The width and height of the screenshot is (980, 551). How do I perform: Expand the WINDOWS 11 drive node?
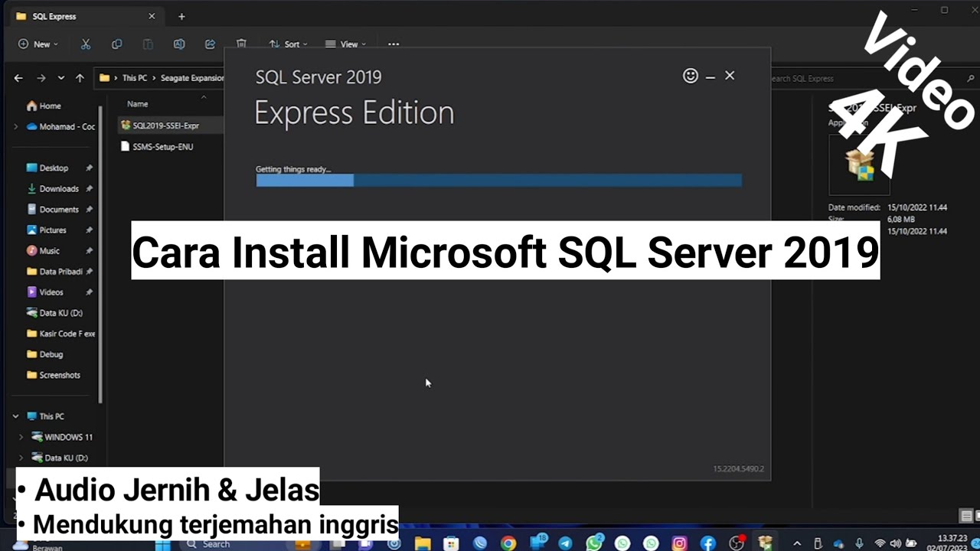point(21,437)
